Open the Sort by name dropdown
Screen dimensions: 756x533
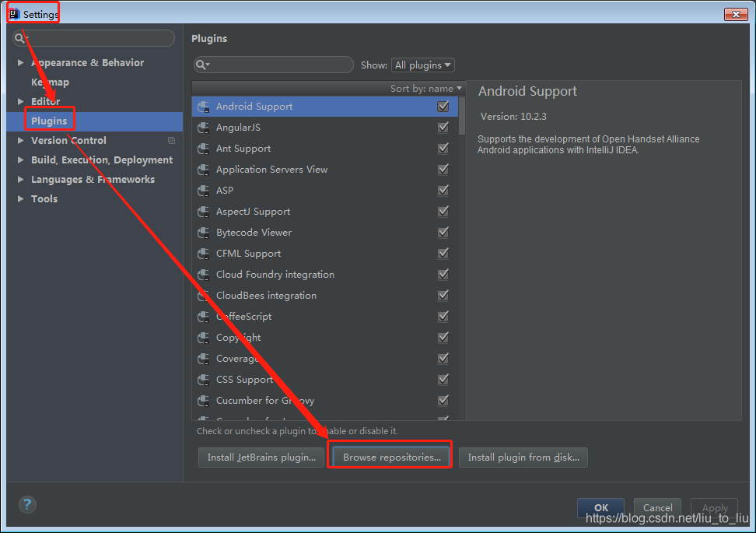coord(426,88)
